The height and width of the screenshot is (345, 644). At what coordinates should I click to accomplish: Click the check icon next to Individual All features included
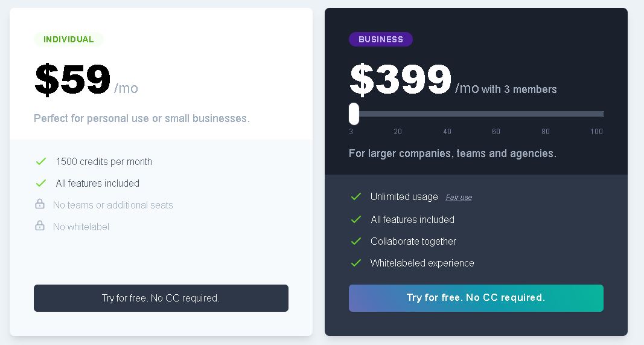coord(40,184)
